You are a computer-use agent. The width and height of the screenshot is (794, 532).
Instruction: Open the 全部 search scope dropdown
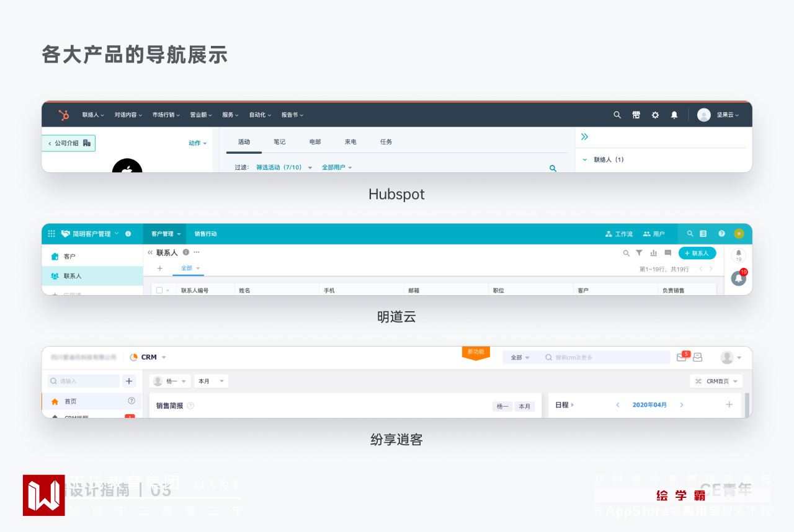click(520, 358)
